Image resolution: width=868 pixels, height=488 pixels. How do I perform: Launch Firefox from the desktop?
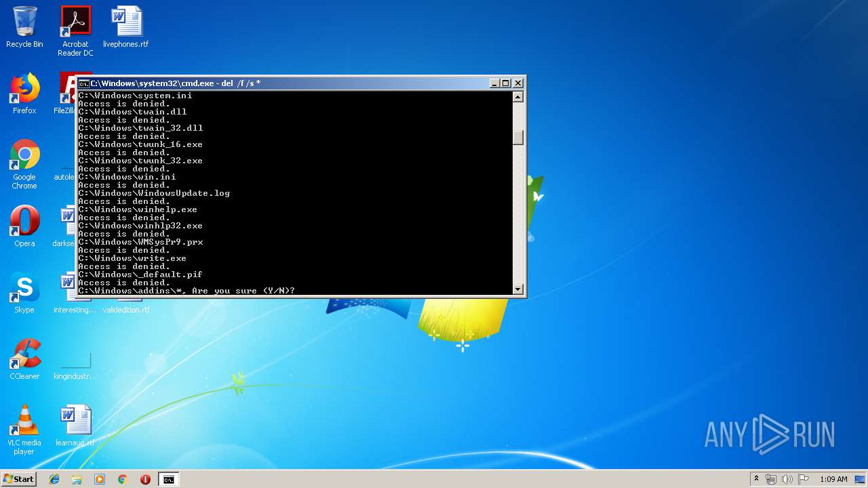click(24, 94)
